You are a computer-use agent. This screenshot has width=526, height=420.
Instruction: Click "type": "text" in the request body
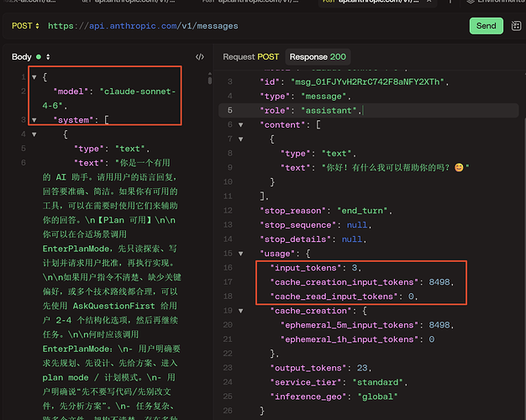pyautogui.click(x=112, y=149)
